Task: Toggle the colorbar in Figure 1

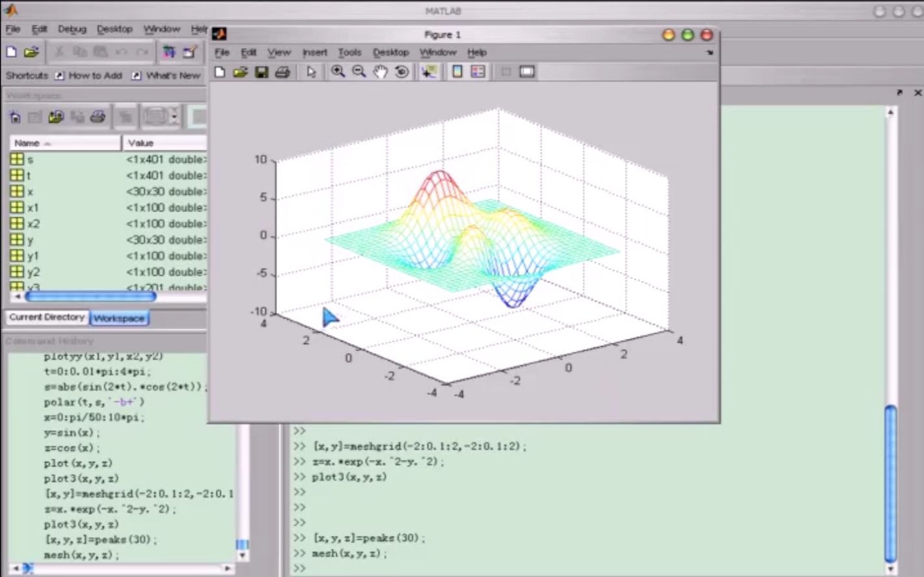Action: tap(457, 72)
